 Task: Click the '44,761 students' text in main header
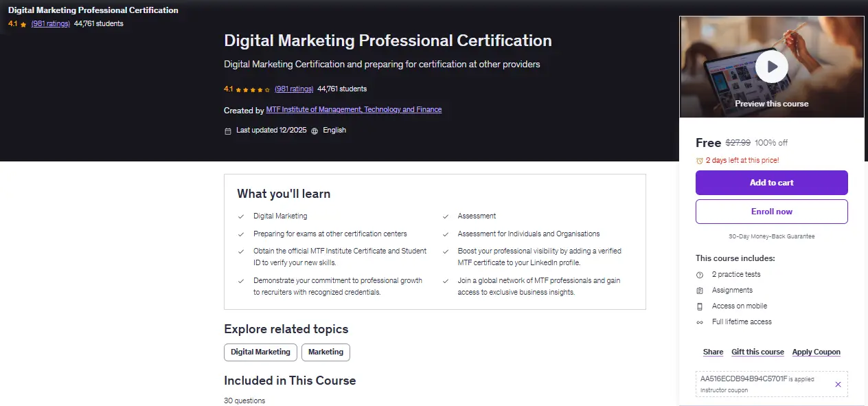coord(342,89)
